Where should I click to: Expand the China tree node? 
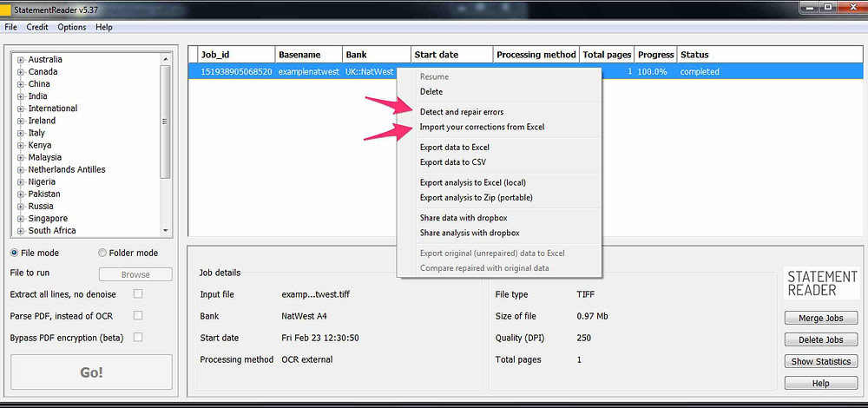tap(21, 84)
